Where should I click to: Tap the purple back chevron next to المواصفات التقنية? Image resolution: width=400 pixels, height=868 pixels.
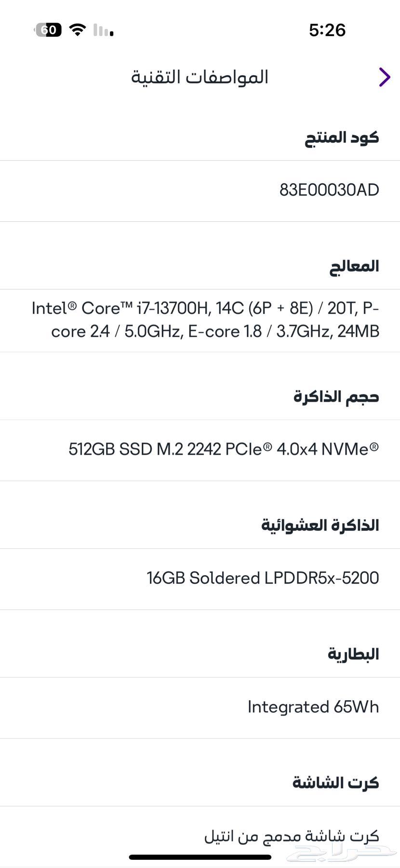[384, 77]
